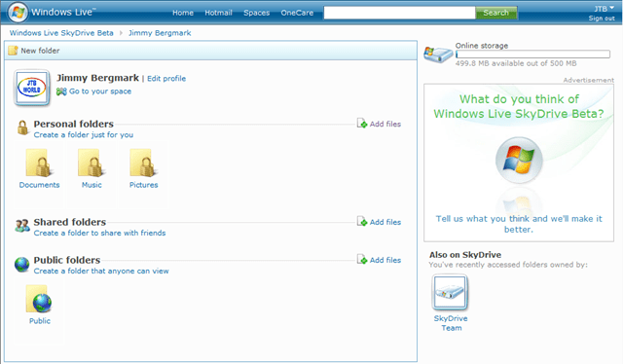Click Add files icon for Personal folders
The image size is (623, 364).
[x=361, y=124]
